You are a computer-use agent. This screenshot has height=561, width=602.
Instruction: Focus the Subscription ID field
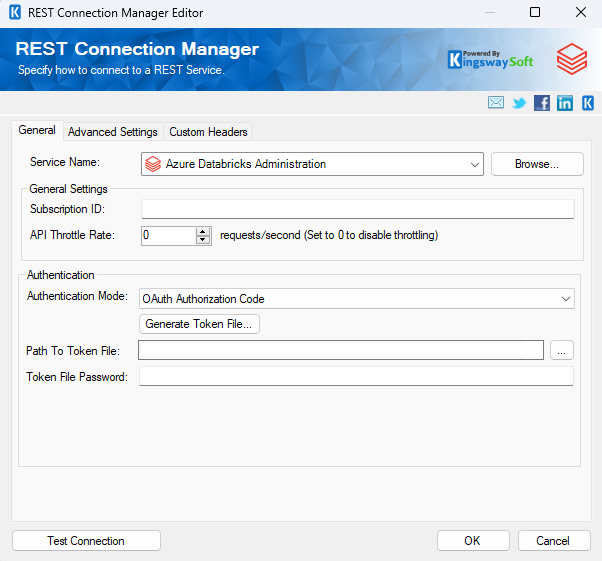(358, 209)
